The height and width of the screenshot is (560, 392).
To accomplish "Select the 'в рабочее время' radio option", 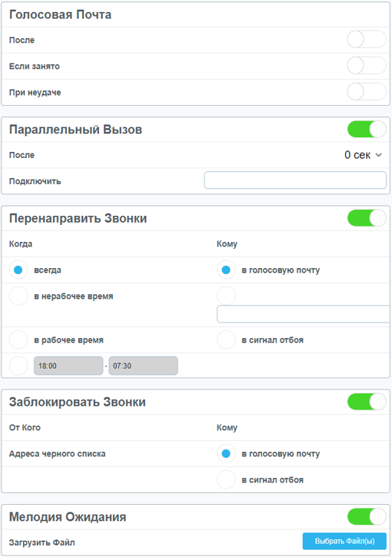I will (18, 340).
